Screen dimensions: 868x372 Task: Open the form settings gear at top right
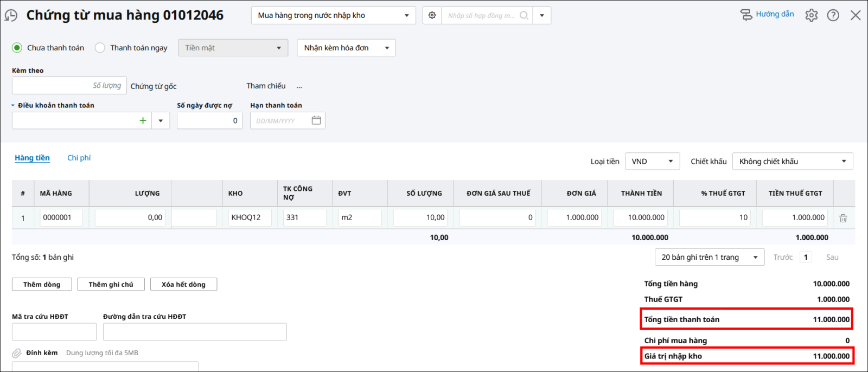pyautogui.click(x=811, y=15)
